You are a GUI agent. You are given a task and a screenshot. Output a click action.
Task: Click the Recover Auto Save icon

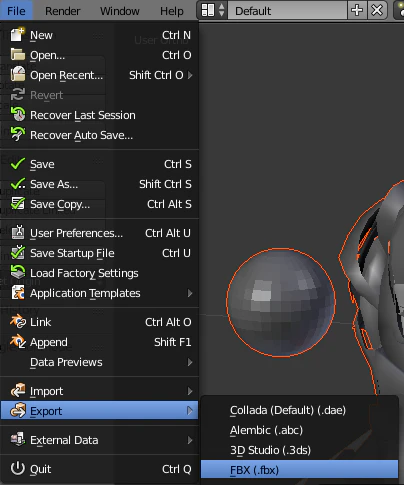pos(18,134)
